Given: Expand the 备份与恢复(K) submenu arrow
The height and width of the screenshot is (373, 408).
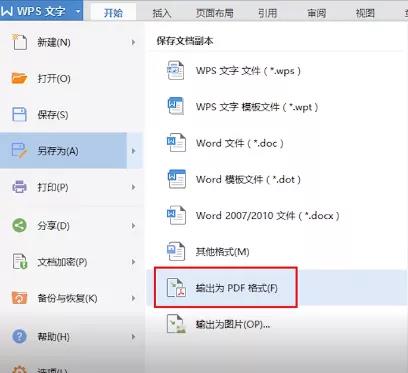Looking at the screenshot, I should click(x=133, y=298).
